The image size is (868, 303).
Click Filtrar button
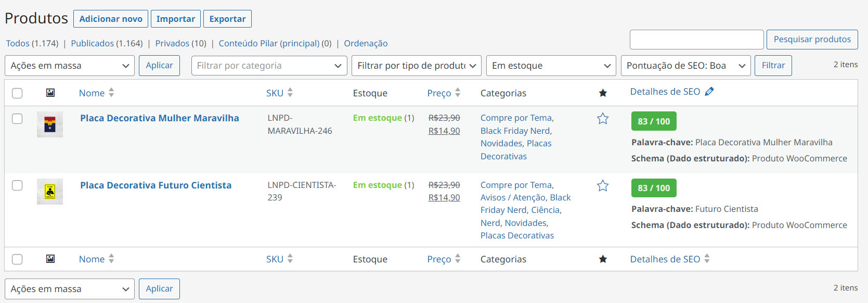pos(773,66)
